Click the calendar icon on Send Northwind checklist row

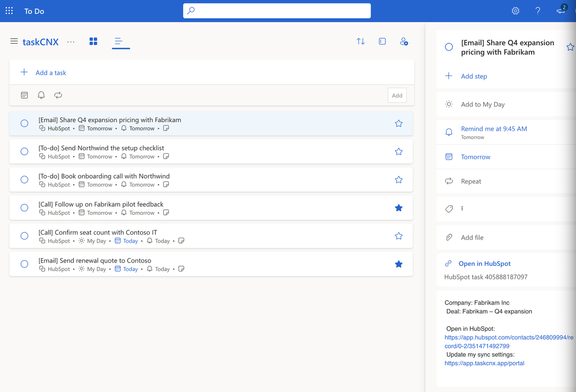tap(81, 156)
